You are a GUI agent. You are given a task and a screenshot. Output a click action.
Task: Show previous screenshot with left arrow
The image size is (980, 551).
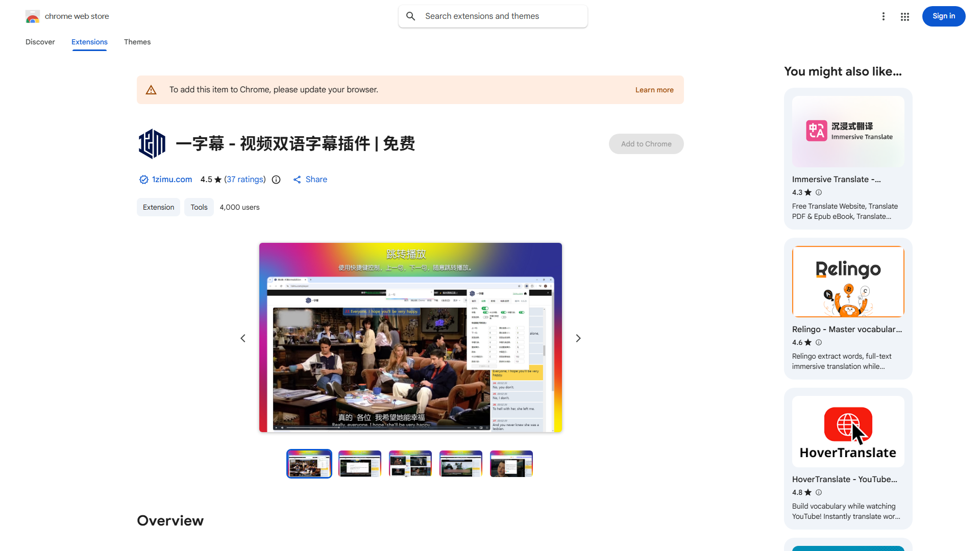(x=243, y=338)
